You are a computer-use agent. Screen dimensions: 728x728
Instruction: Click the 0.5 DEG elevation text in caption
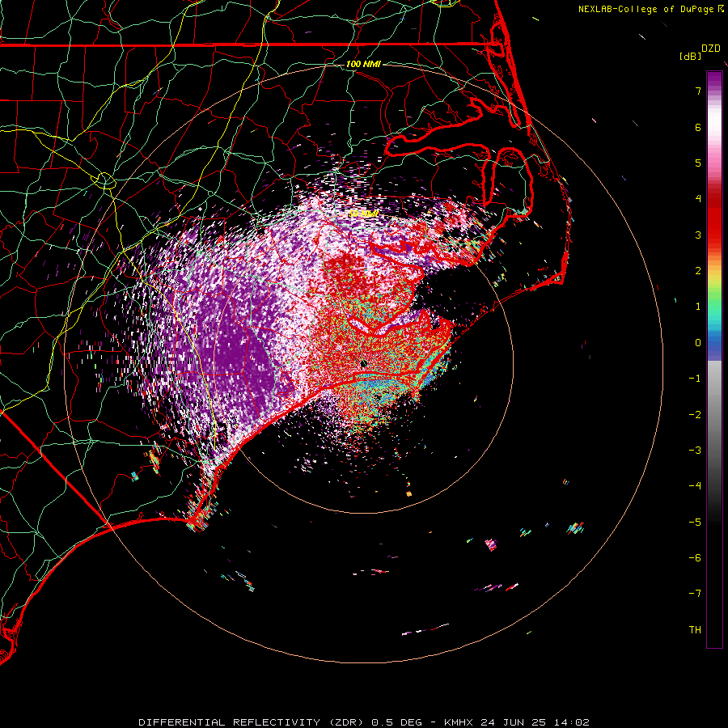(x=396, y=722)
